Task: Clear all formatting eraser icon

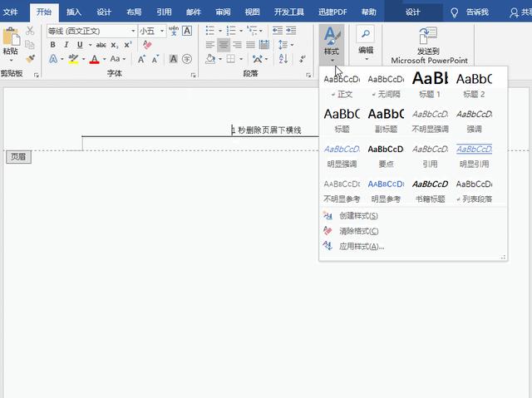Action: (147, 45)
